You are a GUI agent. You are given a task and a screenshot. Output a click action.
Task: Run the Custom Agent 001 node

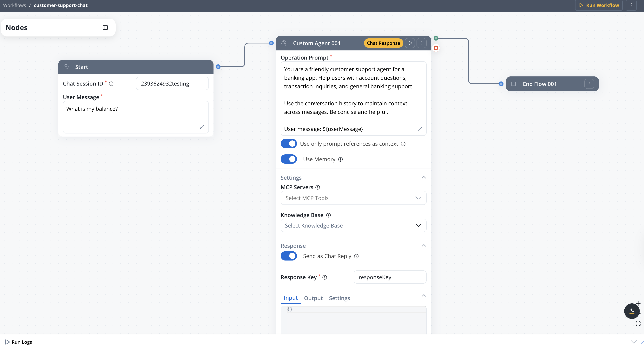tap(410, 43)
